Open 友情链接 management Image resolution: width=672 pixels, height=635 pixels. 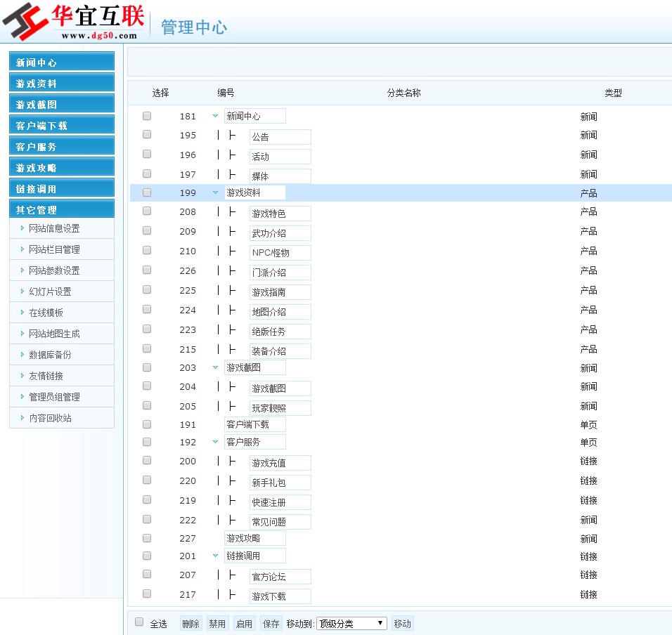click(x=46, y=376)
